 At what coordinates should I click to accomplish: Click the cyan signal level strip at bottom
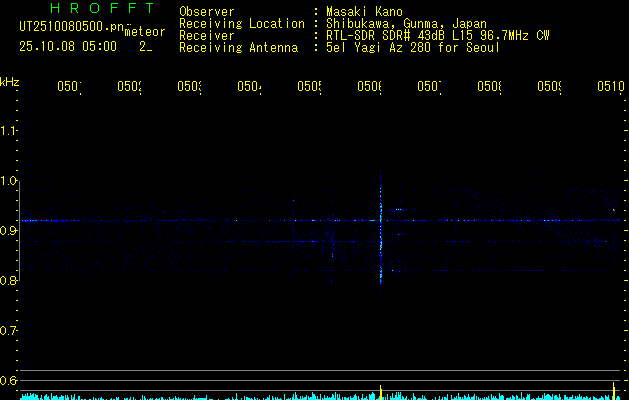pyautogui.click(x=321, y=396)
